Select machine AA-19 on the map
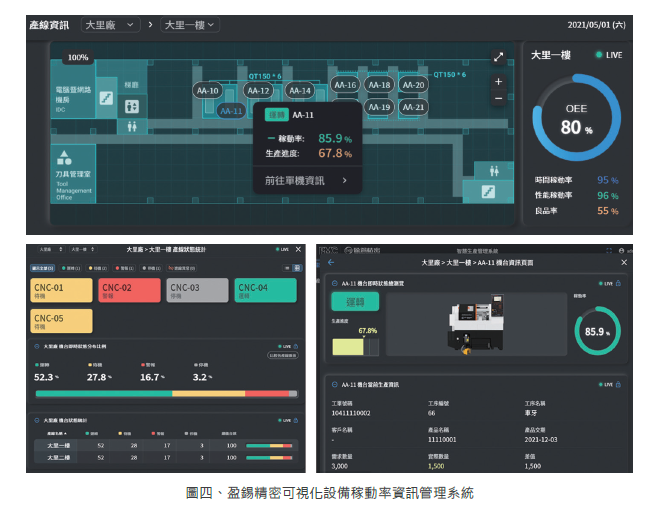The image size is (666, 512). pyautogui.click(x=379, y=107)
